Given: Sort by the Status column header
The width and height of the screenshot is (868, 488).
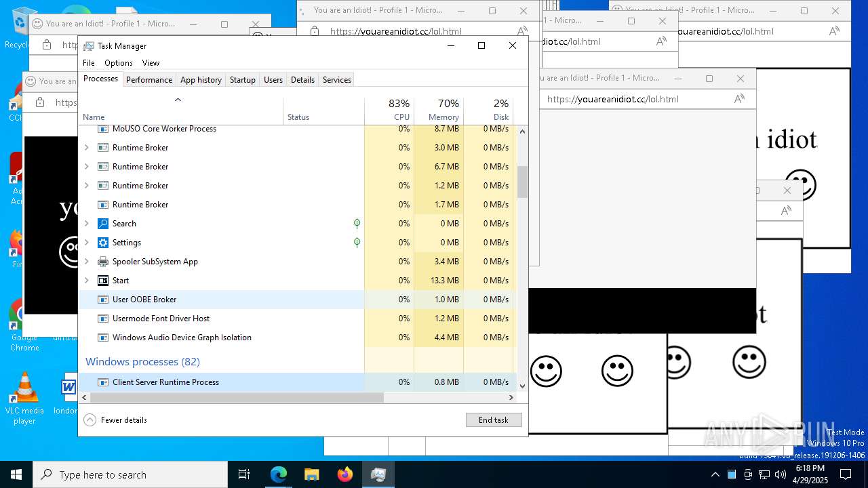Looking at the screenshot, I should tap(323, 110).
